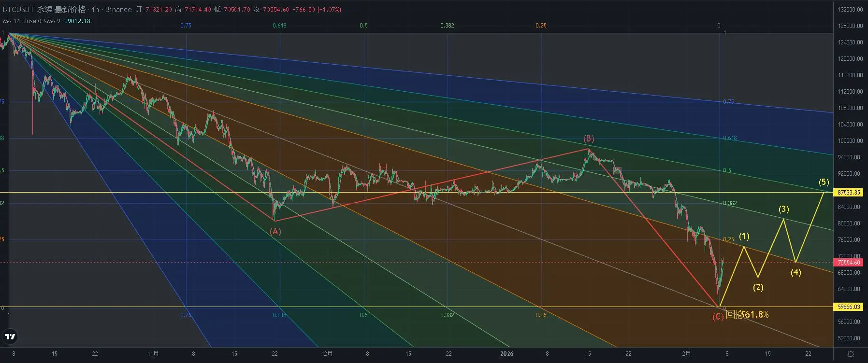Click 0.382 label at top of fan
Screen dimensions: 868x363
tap(447, 26)
